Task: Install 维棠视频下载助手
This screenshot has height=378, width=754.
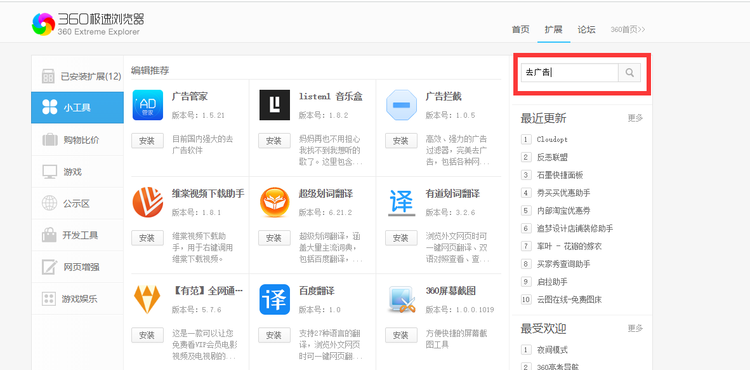Action: pos(147,238)
